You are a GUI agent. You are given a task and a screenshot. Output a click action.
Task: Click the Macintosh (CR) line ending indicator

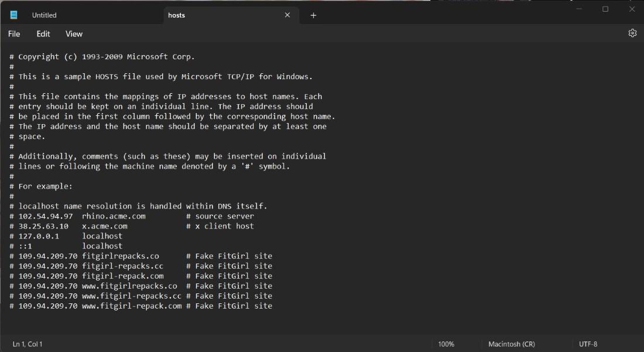511,344
